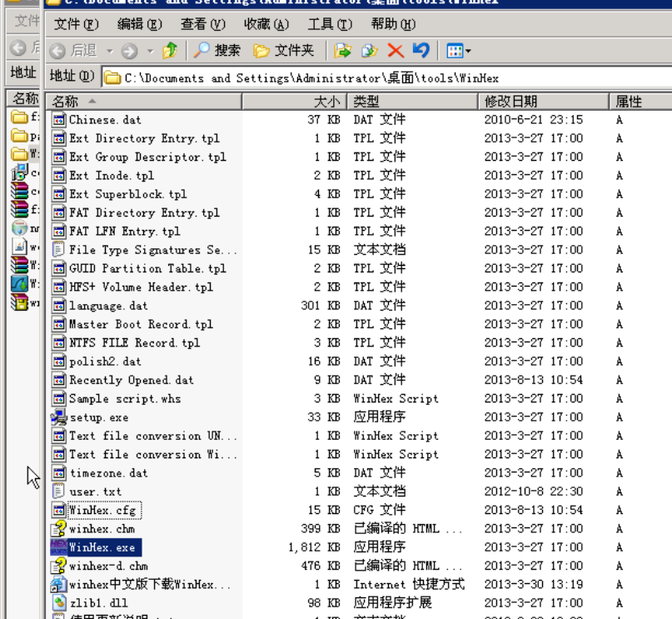Click the 应用程序扩展 type cell
Viewport: 672px width, 619px height.
pos(392,602)
